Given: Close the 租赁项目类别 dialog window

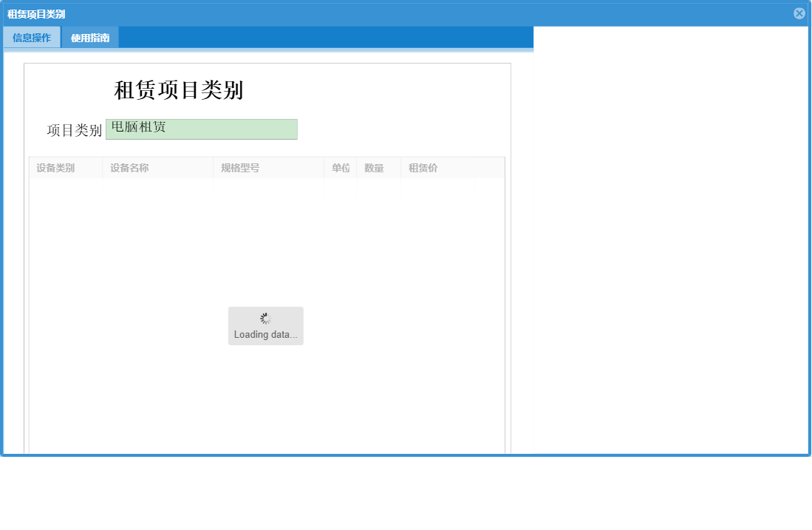Looking at the screenshot, I should click(x=799, y=13).
